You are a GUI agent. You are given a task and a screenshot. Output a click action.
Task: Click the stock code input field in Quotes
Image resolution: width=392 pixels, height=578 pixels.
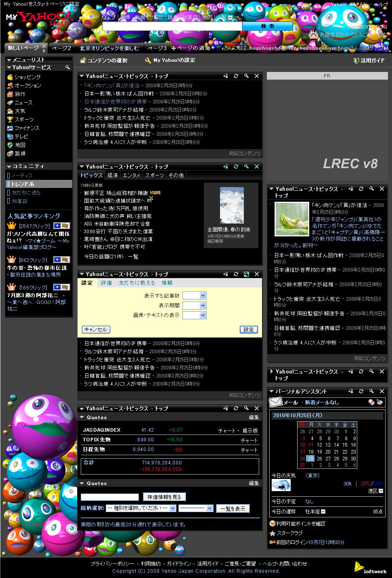pyautogui.click(x=110, y=497)
